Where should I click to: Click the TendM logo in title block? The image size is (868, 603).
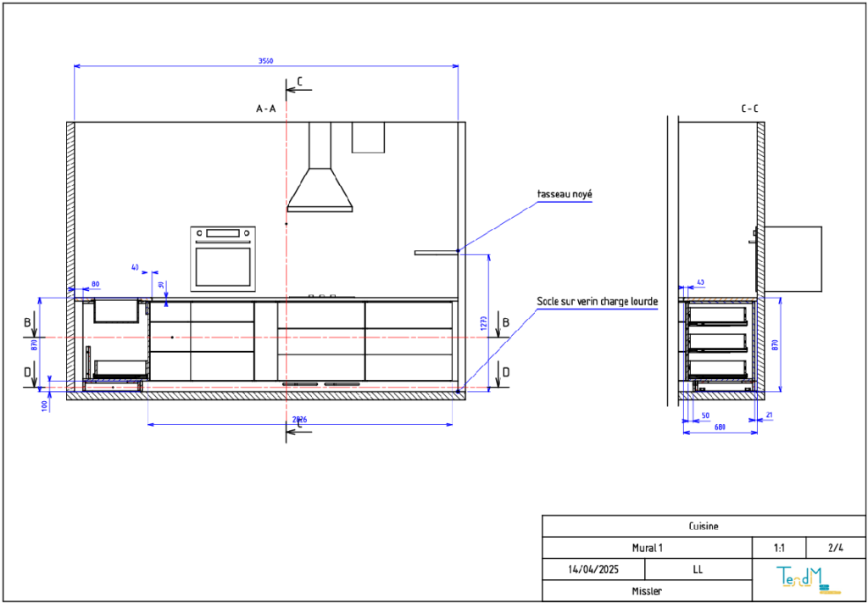808,579
